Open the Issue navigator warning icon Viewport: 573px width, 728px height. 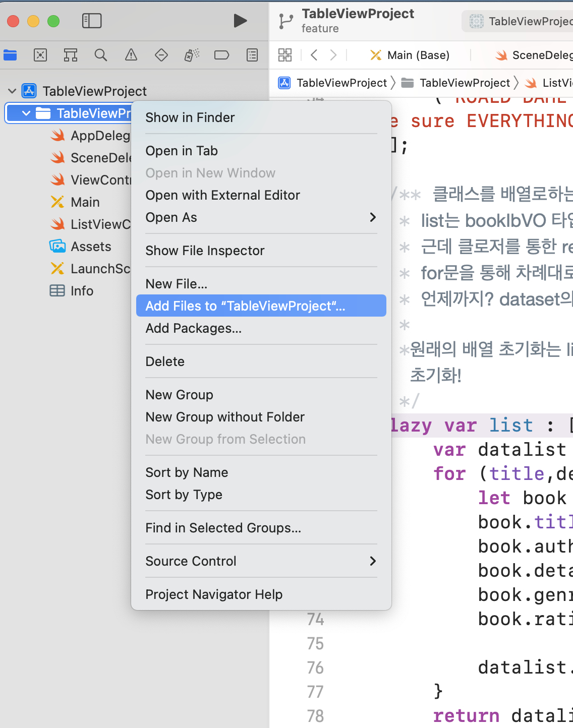(131, 55)
